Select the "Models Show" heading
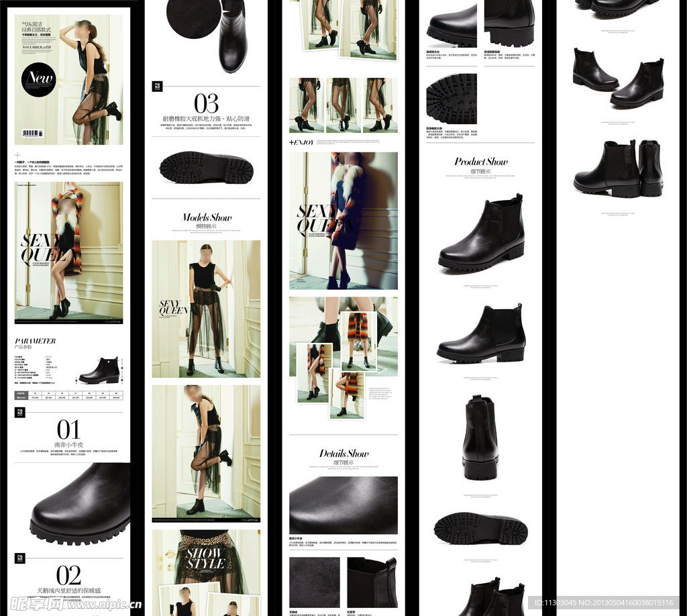The image size is (687, 616). tap(207, 217)
